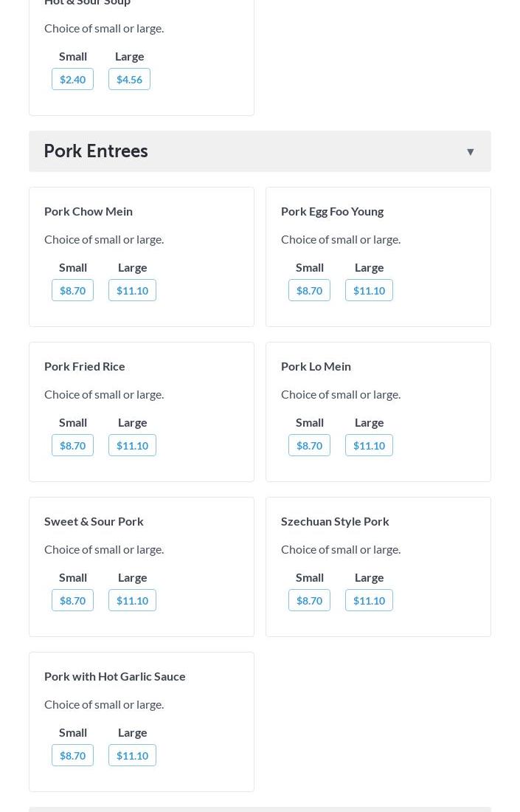520x812 pixels.
Task: Select Hot & Sour Soup large $4.56
Action: point(129,79)
